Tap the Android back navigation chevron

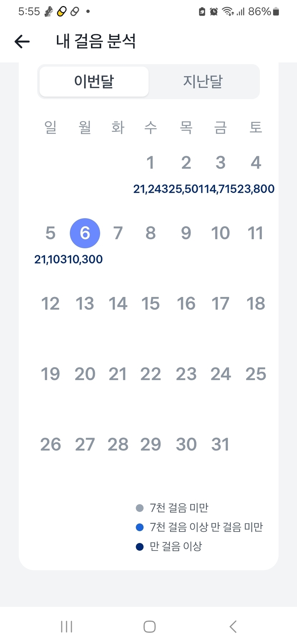(233, 626)
